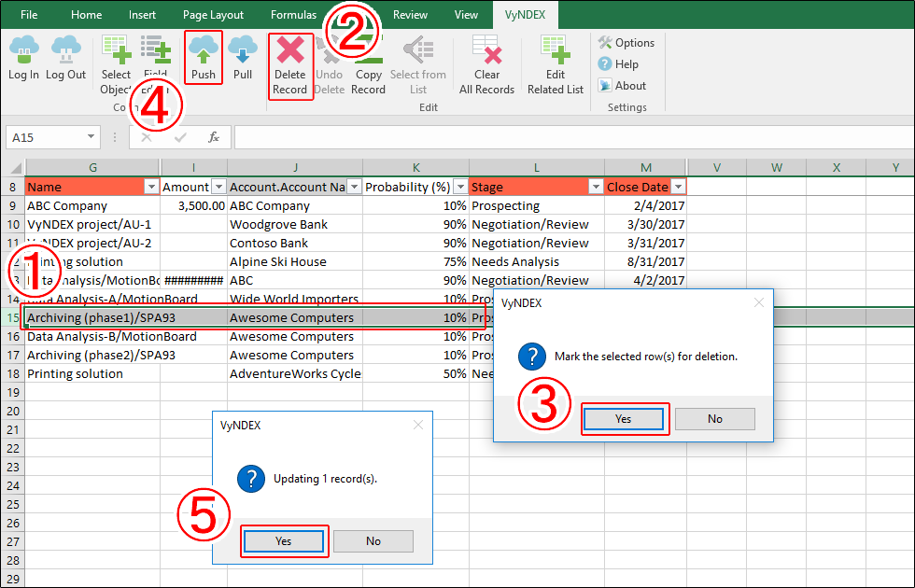Select column G header
The height and width of the screenshot is (588, 915).
[x=92, y=167]
